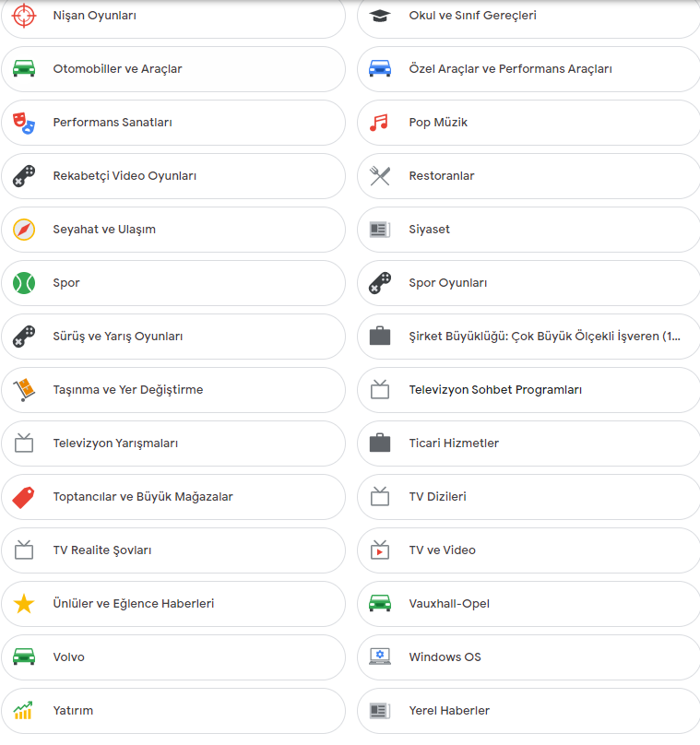The image size is (700, 745).
Task: Click the red music note icon for Pop Müzik
Action: [x=379, y=123]
